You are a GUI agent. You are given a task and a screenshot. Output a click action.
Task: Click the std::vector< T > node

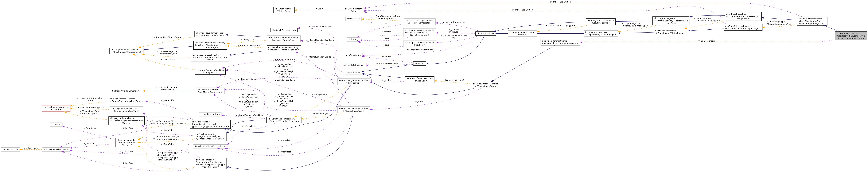click(x=10, y=150)
